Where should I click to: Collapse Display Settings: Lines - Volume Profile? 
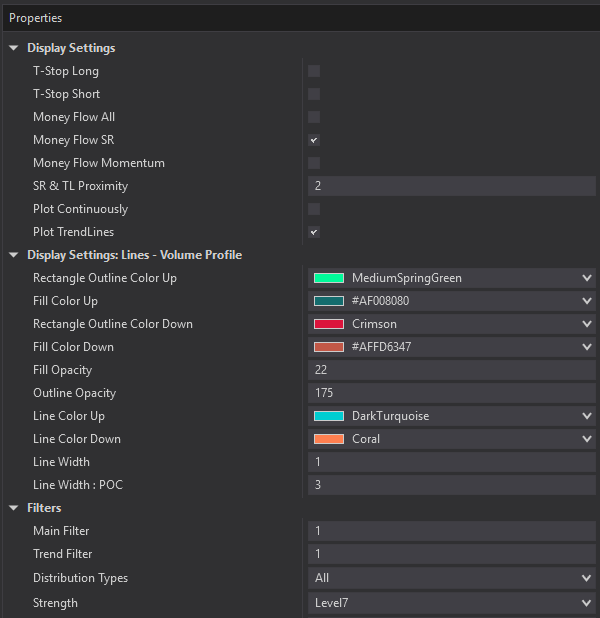tap(14, 255)
